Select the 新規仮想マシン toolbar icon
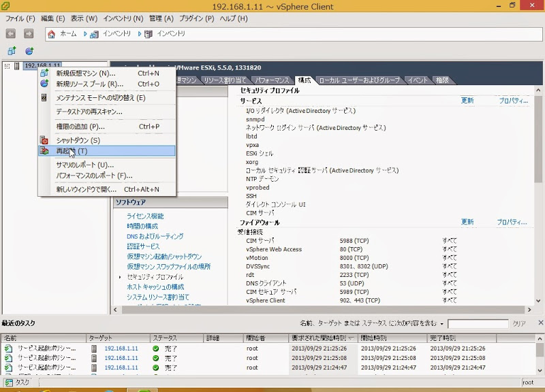545x392 pixels. click(x=12, y=50)
